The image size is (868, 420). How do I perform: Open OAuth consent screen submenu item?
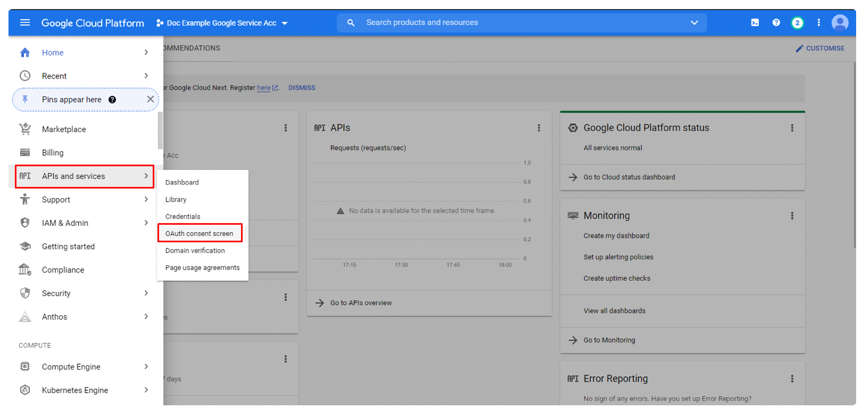pyautogui.click(x=200, y=233)
